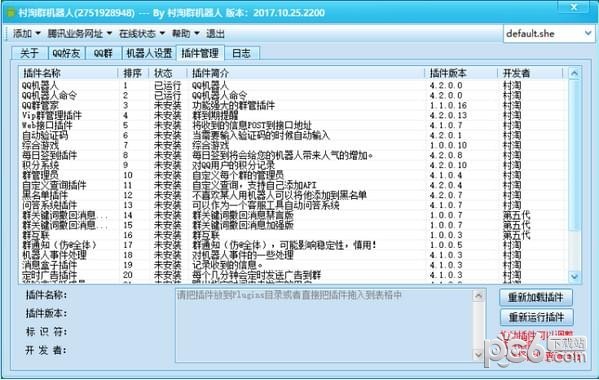Open the 日志 tab

242,53
